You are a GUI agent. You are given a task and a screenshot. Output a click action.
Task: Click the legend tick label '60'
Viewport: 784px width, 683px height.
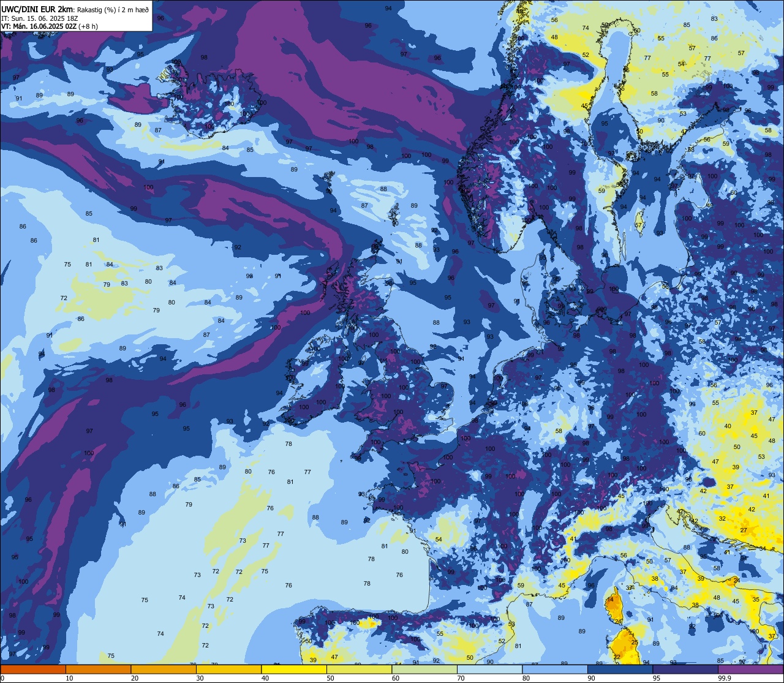[x=396, y=678]
